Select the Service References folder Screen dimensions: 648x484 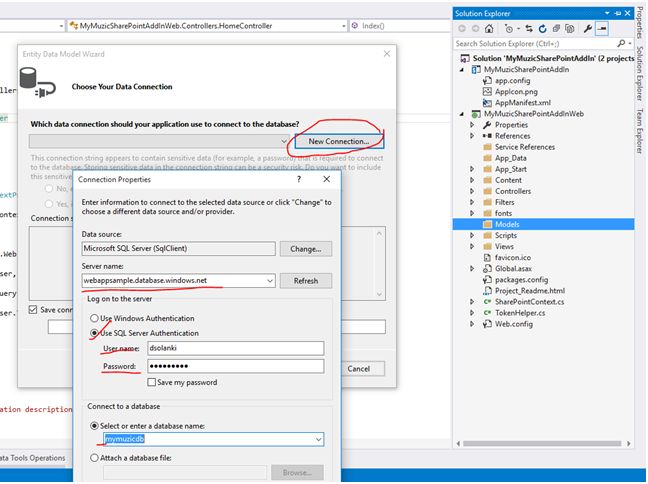pyautogui.click(x=525, y=147)
